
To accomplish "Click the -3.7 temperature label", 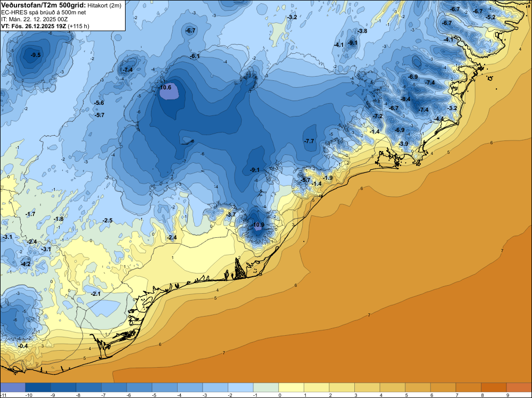I will click(231, 215).
